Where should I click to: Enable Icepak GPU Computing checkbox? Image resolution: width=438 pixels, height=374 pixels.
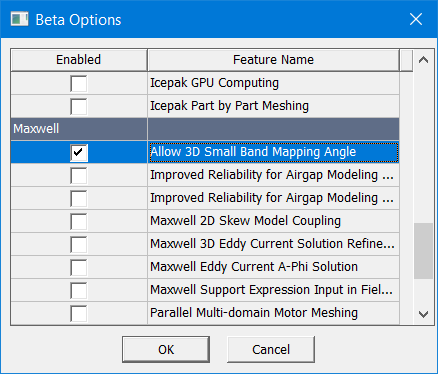coord(79,83)
